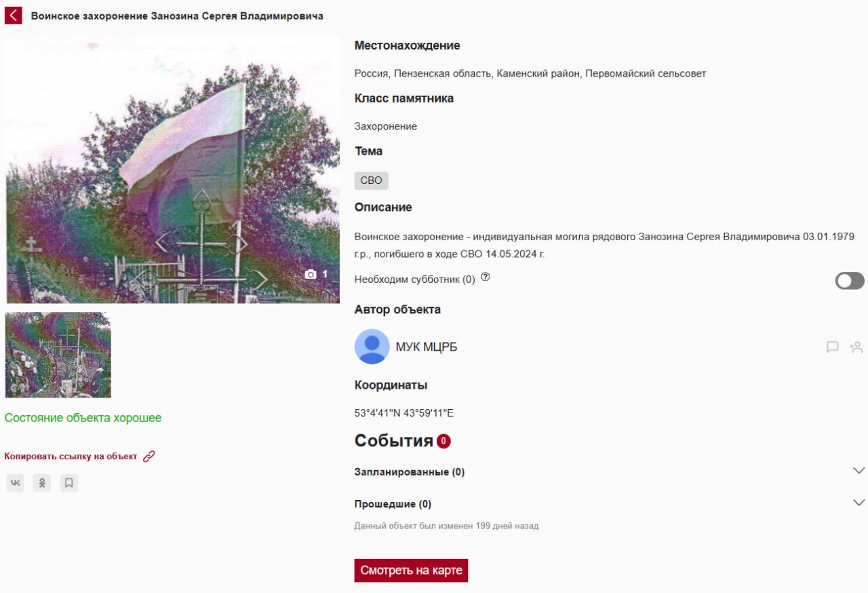Click the camera photo count icon
The width and height of the screenshot is (868, 593).
click(311, 274)
